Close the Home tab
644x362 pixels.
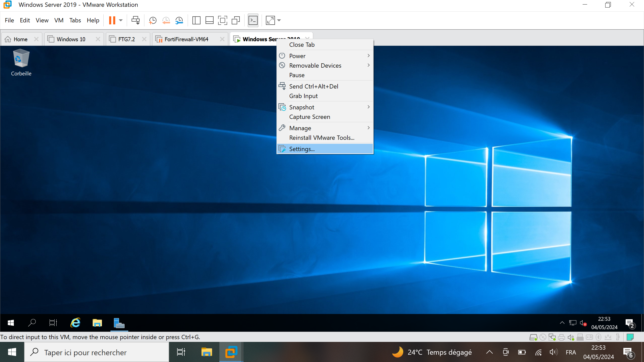click(36, 39)
